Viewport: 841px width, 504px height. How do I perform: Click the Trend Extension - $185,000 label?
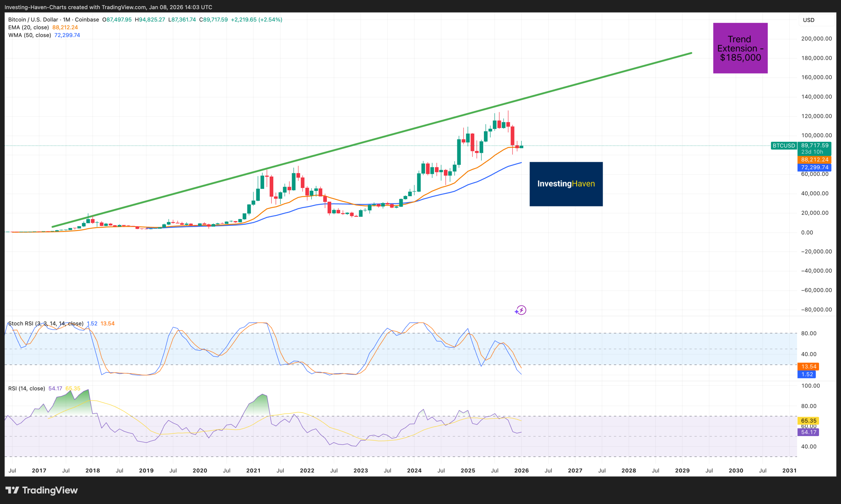(x=740, y=48)
